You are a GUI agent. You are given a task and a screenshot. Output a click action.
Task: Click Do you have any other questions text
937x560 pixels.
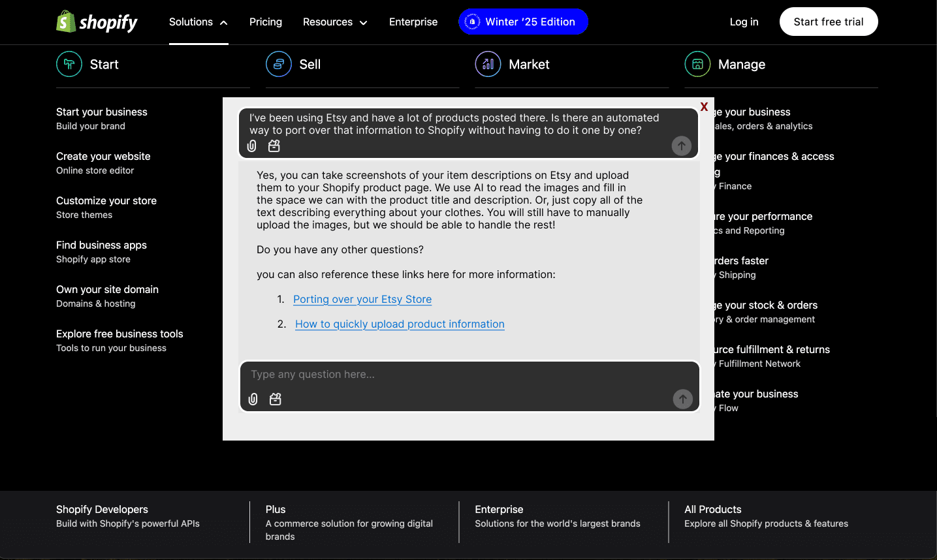tap(340, 249)
